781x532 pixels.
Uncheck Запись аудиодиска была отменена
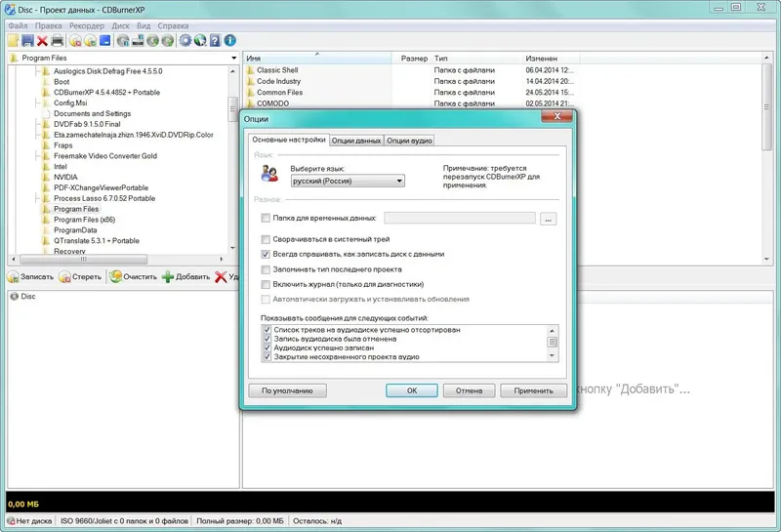coord(267,339)
